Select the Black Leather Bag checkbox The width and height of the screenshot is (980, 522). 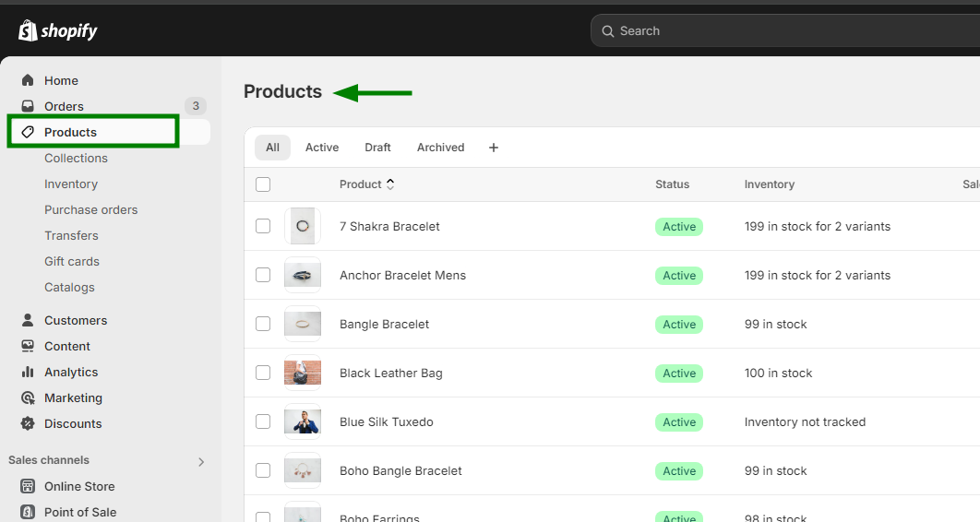coord(263,373)
